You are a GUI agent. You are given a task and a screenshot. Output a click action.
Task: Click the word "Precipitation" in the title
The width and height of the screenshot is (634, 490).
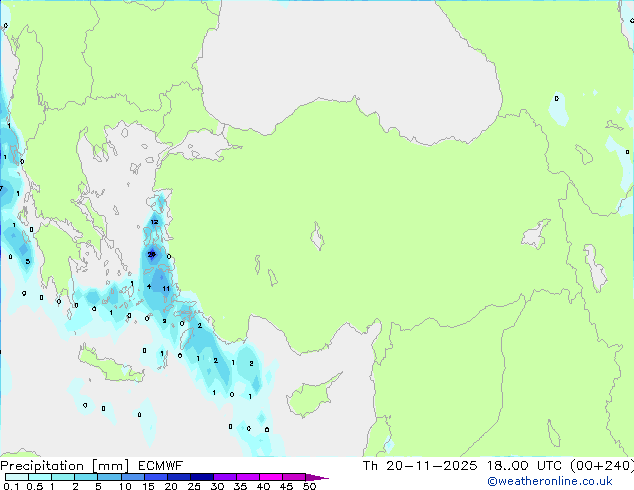(42, 466)
